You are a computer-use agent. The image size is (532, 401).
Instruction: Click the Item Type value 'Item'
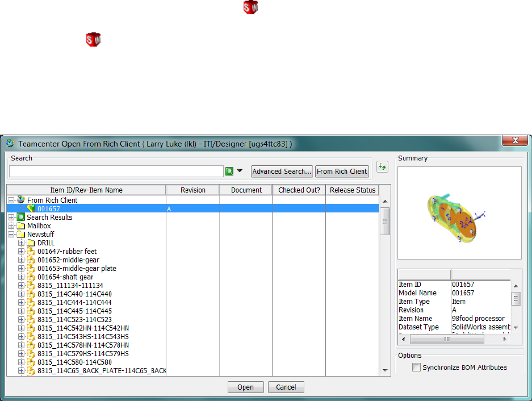tap(459, 302)
